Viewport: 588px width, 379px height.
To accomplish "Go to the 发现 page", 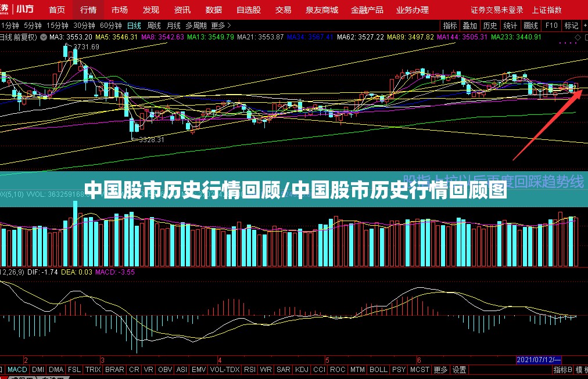I will (150, 10).
